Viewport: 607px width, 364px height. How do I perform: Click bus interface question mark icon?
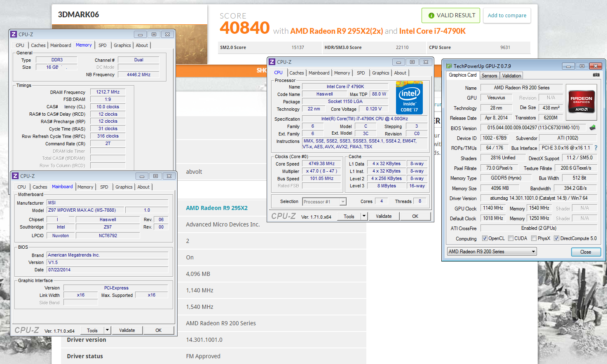click(x=595, y=148)
